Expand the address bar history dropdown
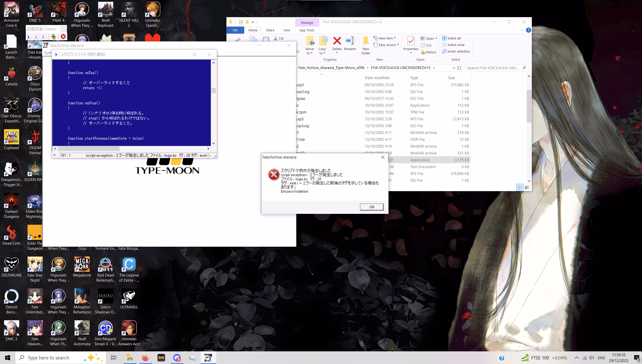 pyautogui.click(x=453, y=68)
